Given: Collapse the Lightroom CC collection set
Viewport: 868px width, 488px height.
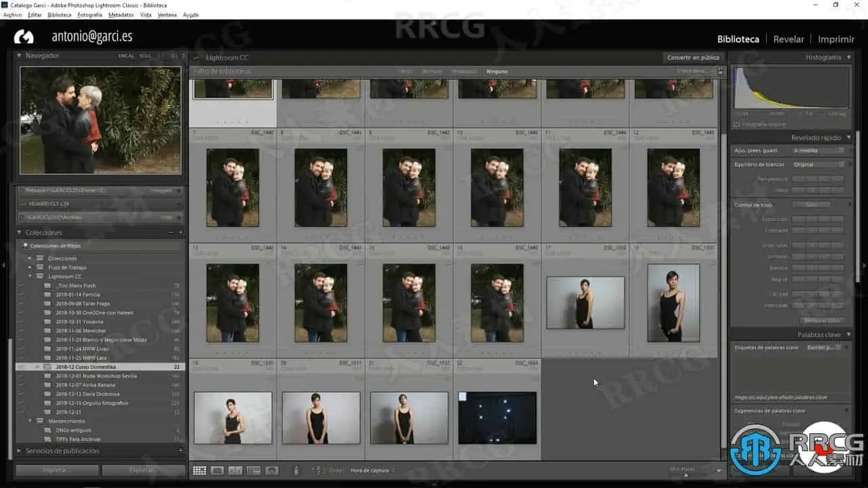Looking at the screenshot, I should point(30,277).
